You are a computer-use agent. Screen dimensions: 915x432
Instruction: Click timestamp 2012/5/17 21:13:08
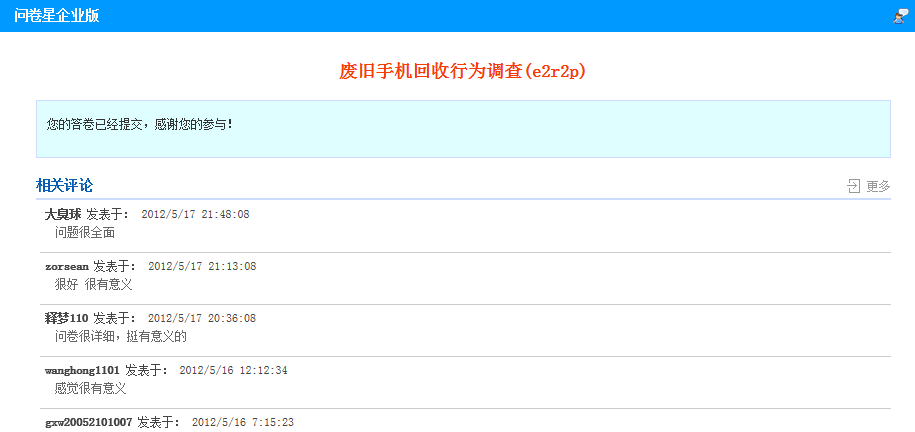[202, 266]
